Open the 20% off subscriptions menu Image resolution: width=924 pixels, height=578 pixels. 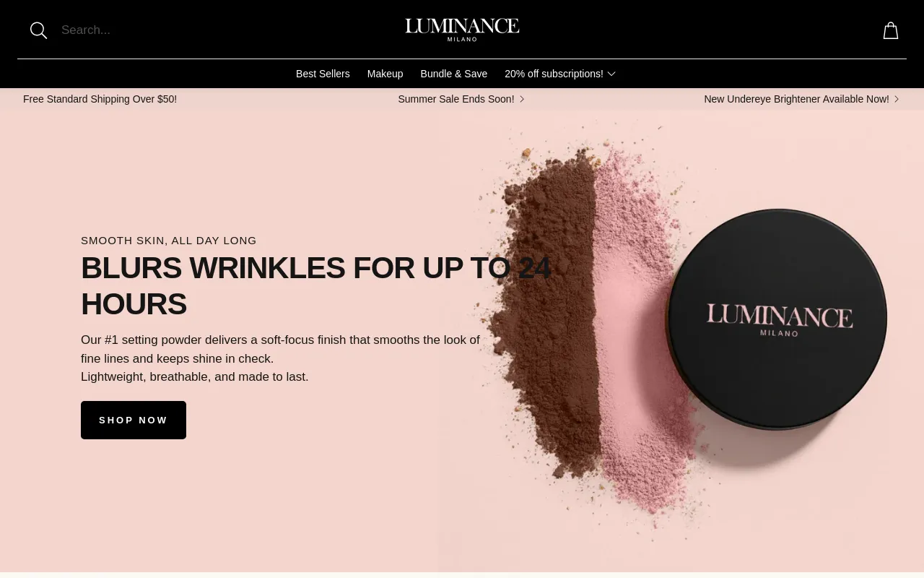(554, 74)
